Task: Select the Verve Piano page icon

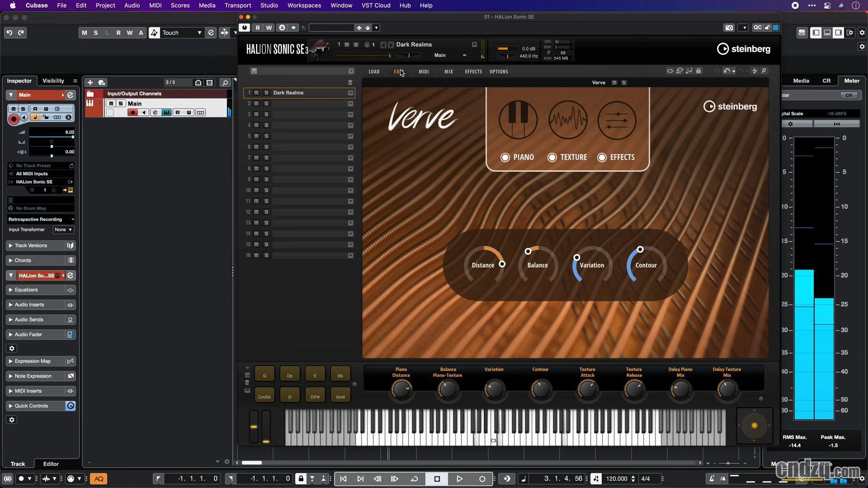Action: pos(518,120)
